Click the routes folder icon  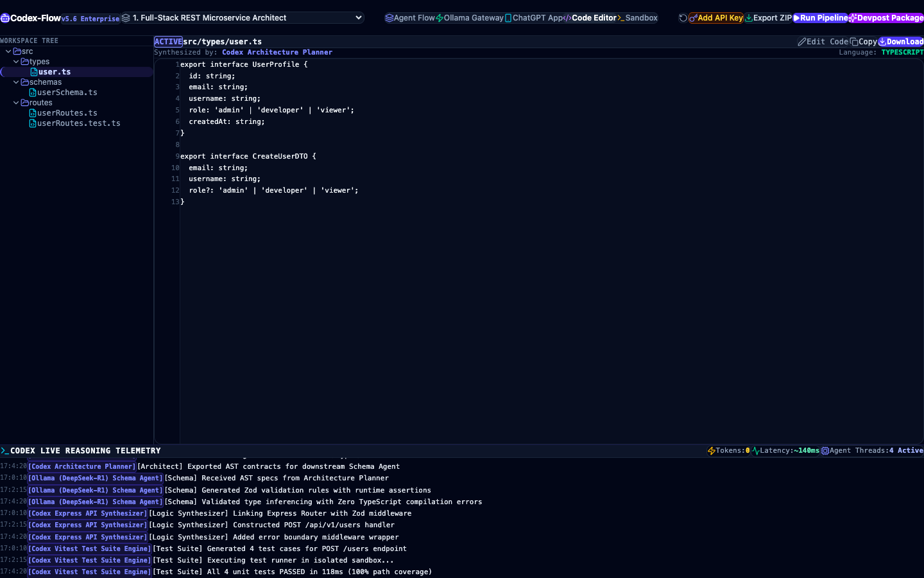(x=25, y=103)
